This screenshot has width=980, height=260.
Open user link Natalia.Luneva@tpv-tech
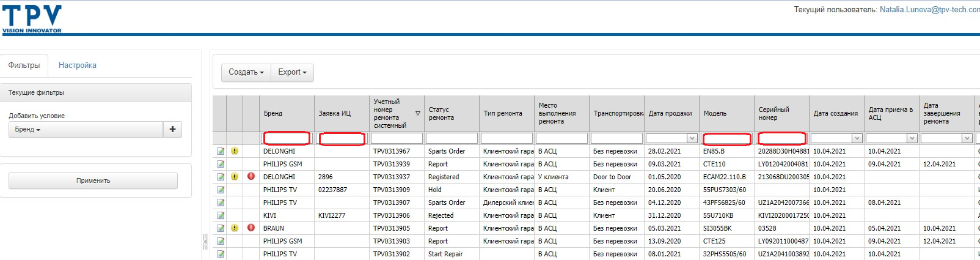(x=929, y=9)
